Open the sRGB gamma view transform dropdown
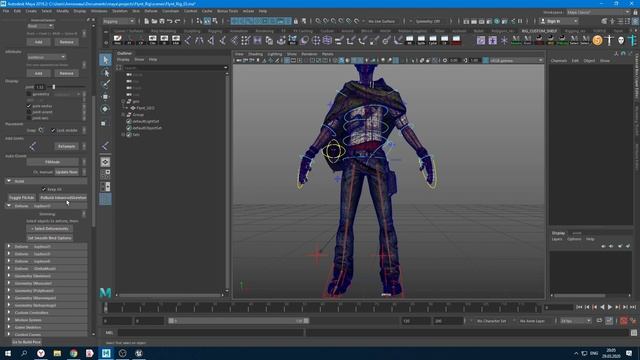This screenshot has width=640, height=360. [516, 60]
